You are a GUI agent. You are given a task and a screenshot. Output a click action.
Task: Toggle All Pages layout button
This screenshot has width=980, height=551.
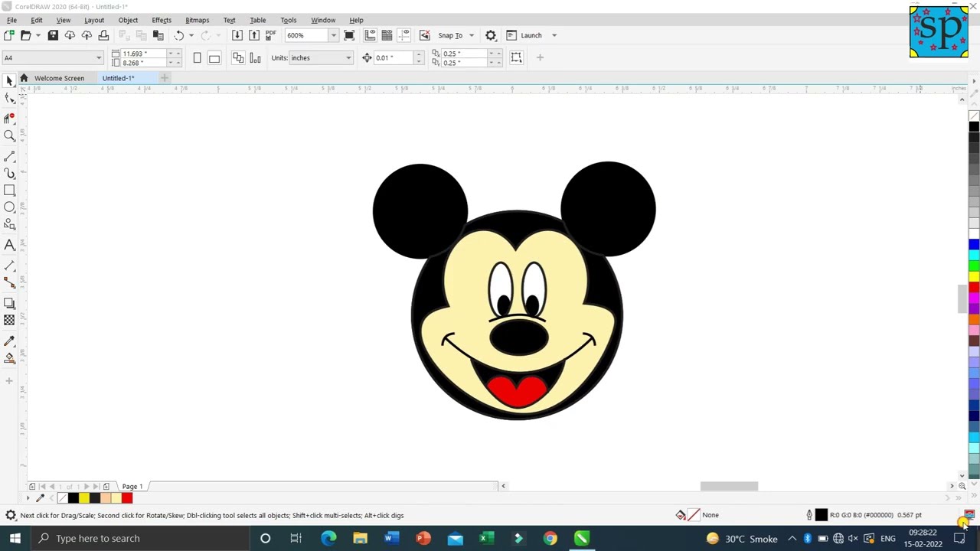(x=238, y=57)
